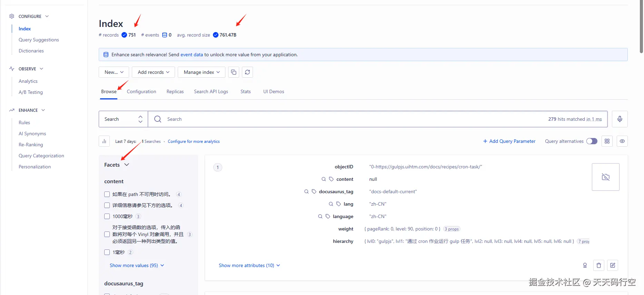Click the magnifier icon beside lang attribute
The image size is (644, 295).
tap(331, 204)
